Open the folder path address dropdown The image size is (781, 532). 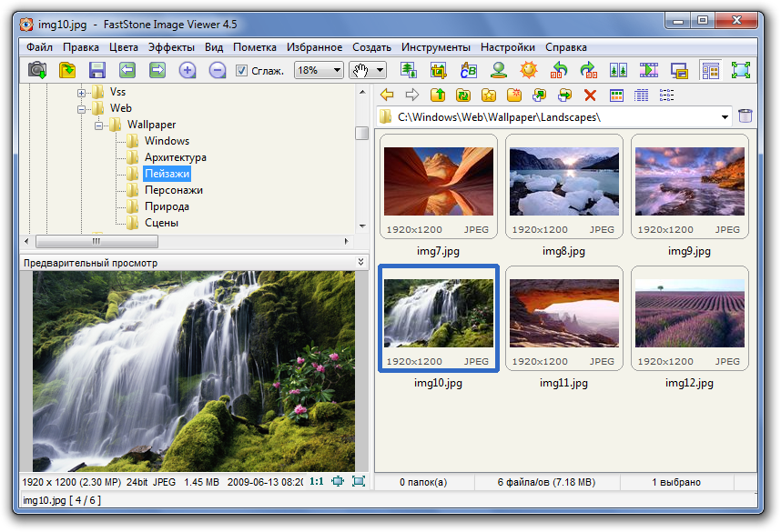click(725, 117)
